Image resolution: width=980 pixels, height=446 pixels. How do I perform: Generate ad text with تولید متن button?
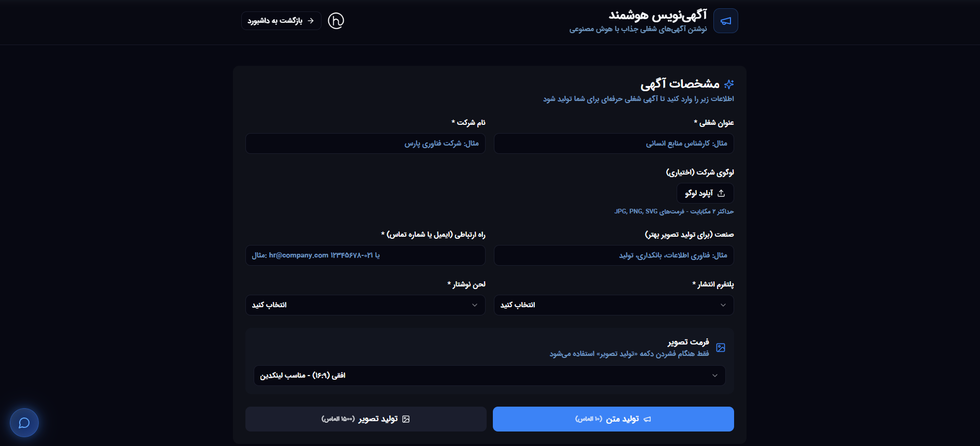tap(613, 419)
